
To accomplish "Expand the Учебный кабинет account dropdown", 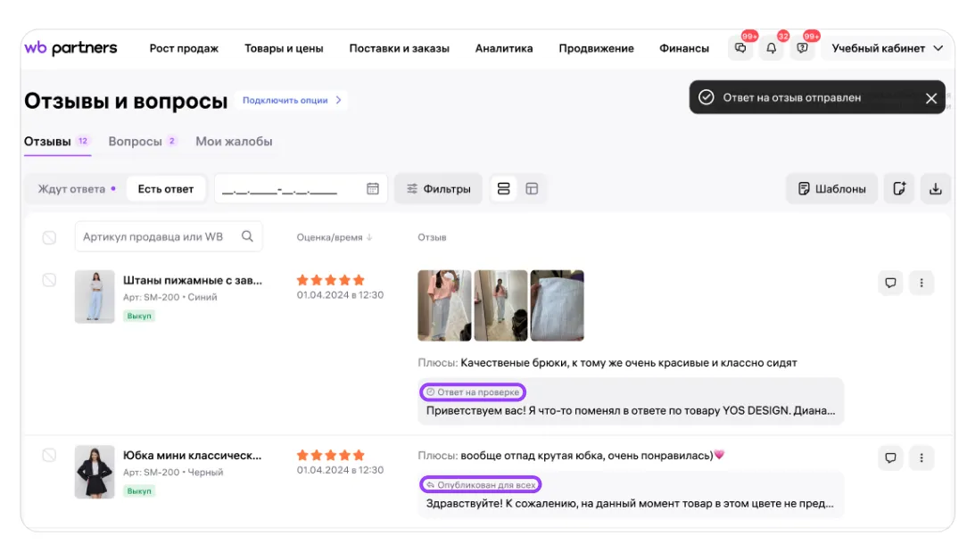I will pyautogui.click(x=887, y=48).
